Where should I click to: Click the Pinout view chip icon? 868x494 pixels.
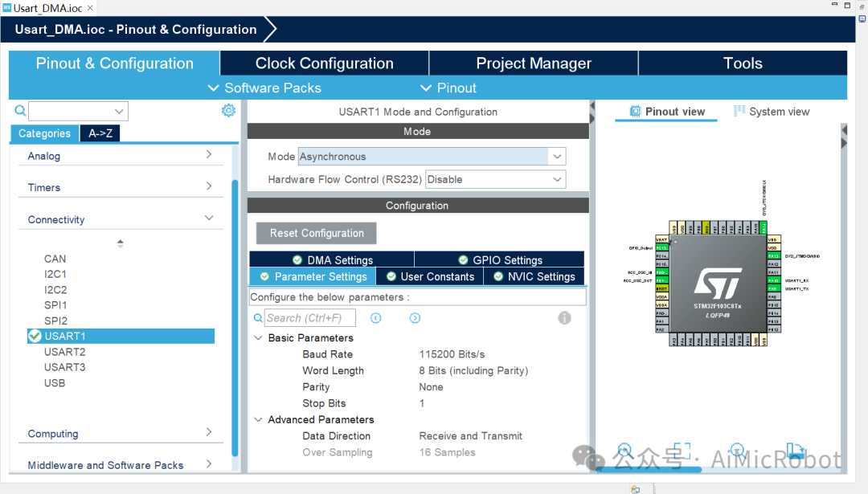(635, 112)
